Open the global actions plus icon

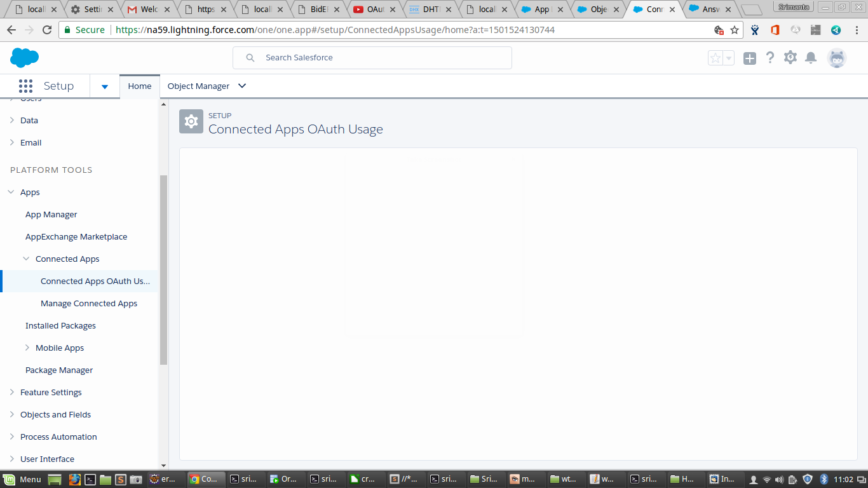click(750, 57)
